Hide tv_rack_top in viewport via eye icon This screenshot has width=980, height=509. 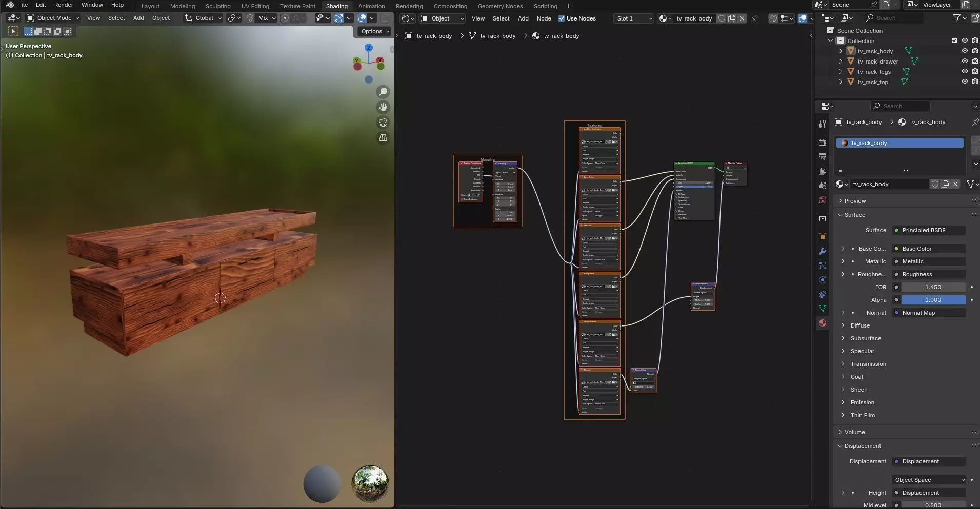click(964, 82)
